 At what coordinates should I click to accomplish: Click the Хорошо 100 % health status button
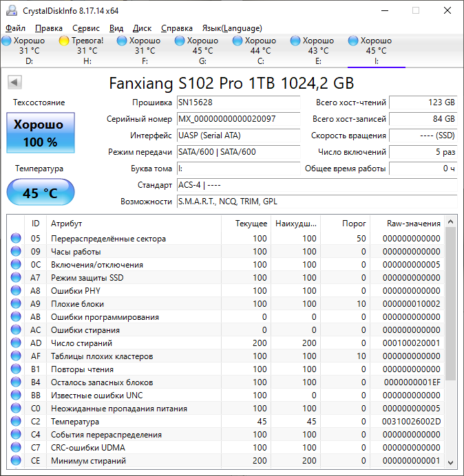tap(40, 133)
